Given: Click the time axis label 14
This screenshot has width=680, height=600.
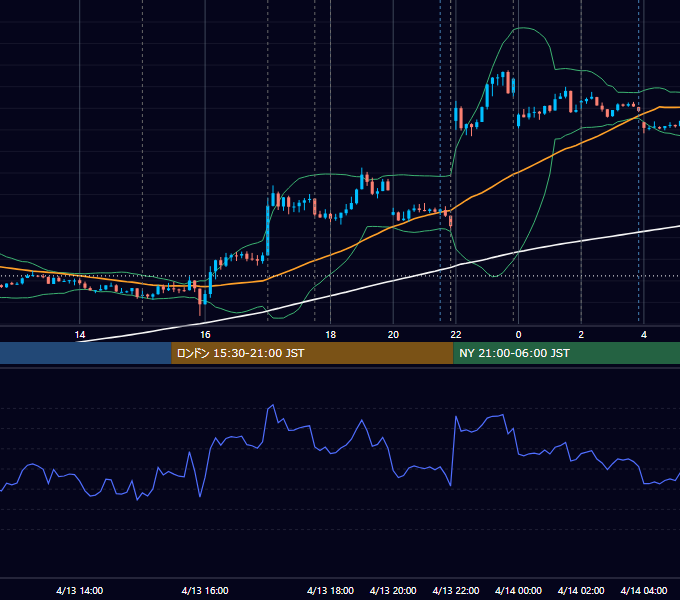Looking at the screenshot, I should pos(80,335).
